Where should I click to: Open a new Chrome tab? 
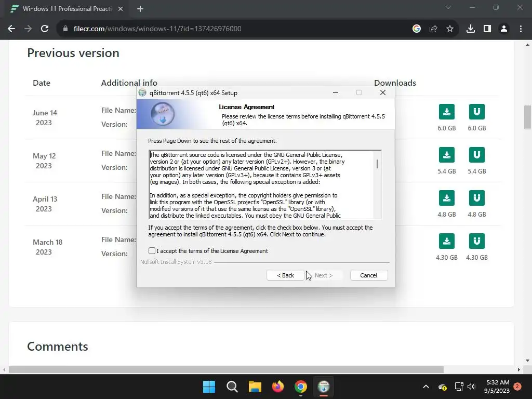pos(140,9)
